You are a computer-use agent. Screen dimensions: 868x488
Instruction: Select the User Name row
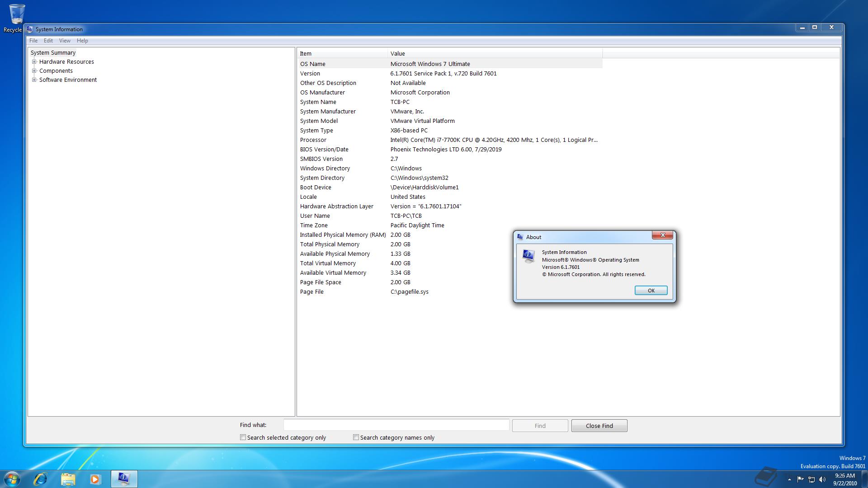point(450,216)
